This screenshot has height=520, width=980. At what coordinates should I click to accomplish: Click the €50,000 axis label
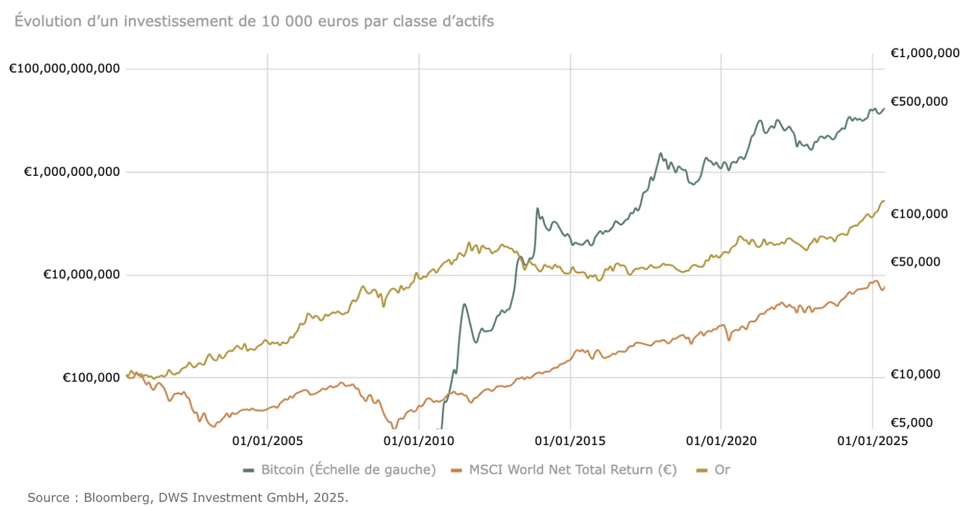click(x=916, y=262)
